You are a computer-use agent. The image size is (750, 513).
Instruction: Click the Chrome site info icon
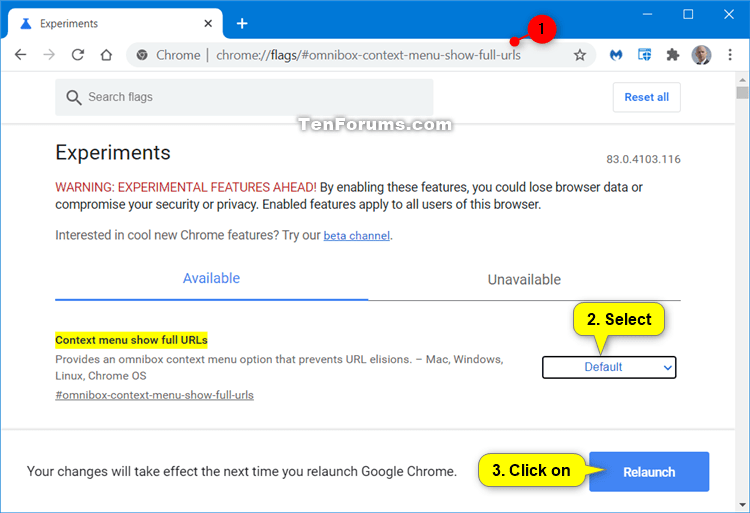[x=142, y=55]
